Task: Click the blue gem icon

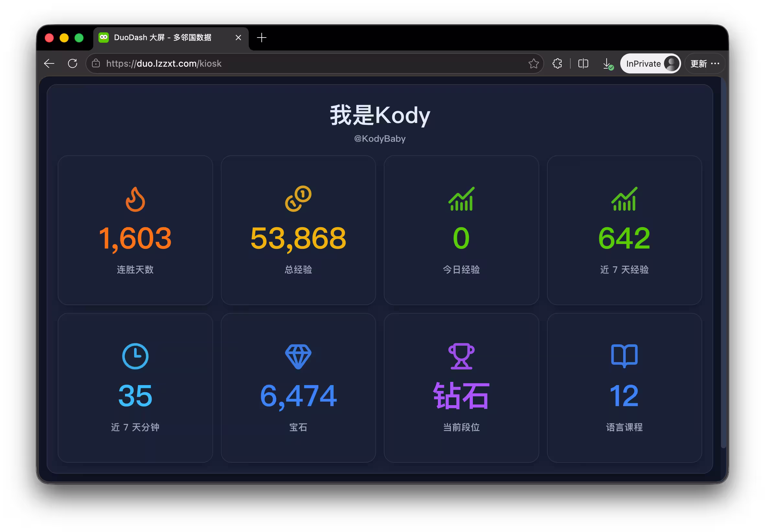Action: (x=298, y=357)
